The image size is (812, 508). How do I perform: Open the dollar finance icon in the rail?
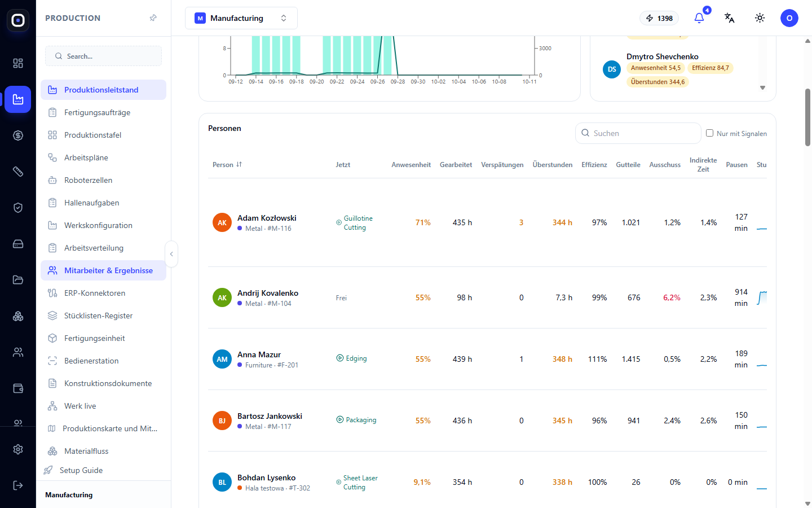[18, 135]
